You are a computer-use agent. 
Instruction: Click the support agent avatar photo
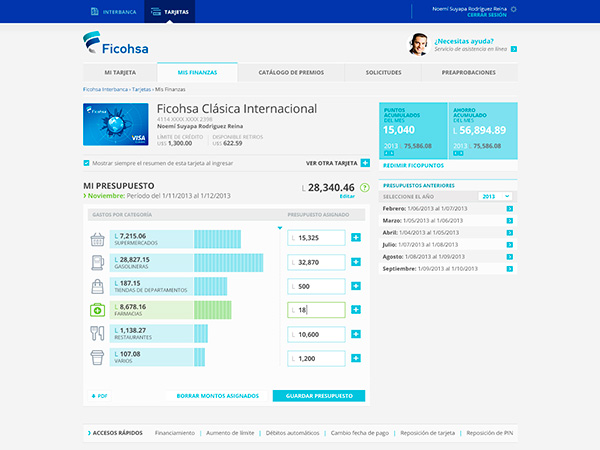(x=418, y=44)
